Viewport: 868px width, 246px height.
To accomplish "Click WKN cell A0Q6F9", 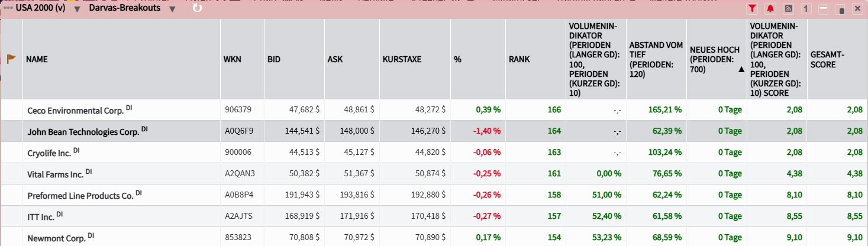I will point(238,131).
